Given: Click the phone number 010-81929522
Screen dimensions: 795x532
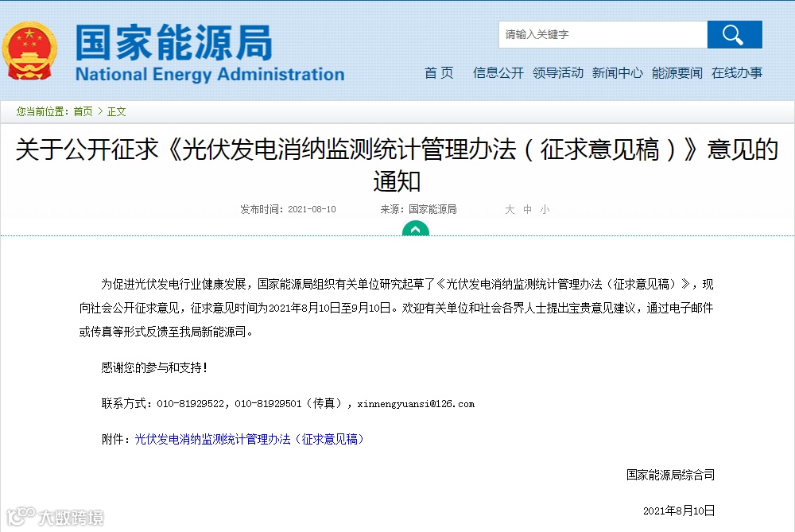Looking at the screenshot, I should point(190,404).
